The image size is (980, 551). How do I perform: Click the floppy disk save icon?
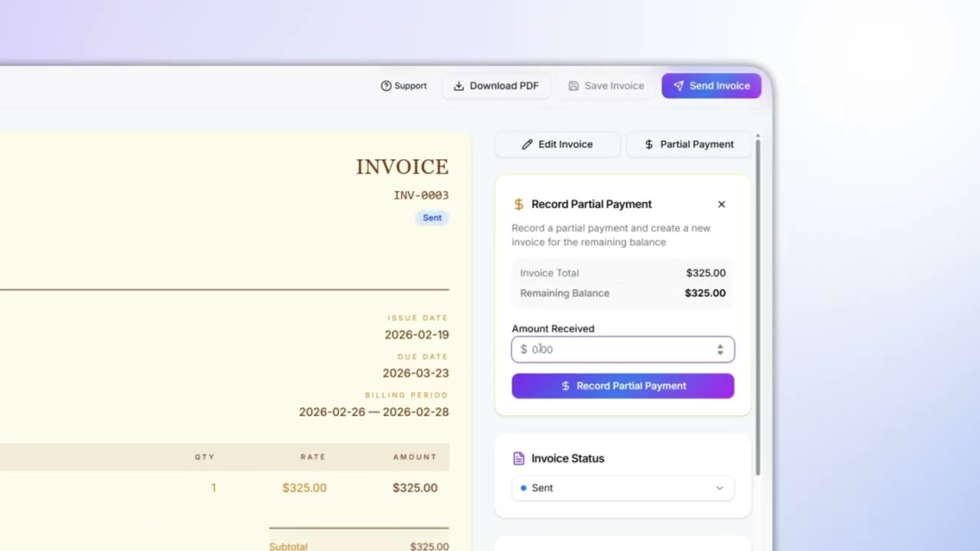[x=573, y=86]
